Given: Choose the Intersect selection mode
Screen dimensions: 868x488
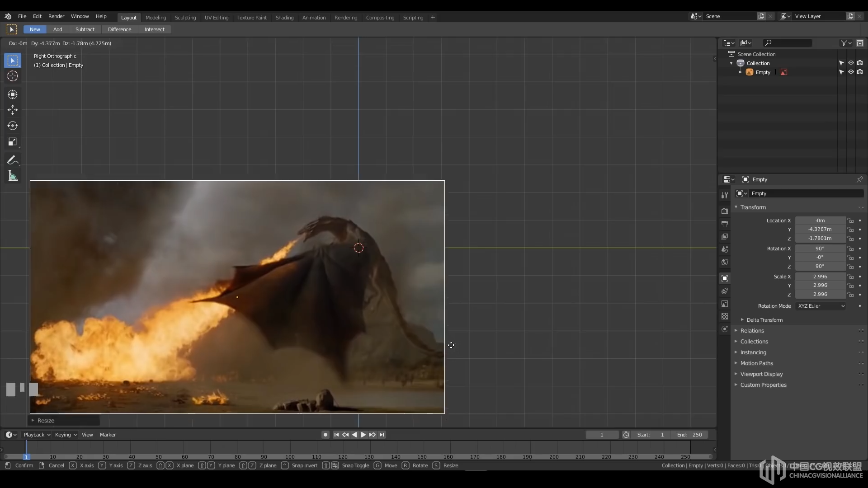Looking at the screenshot, I should (154, 29).
